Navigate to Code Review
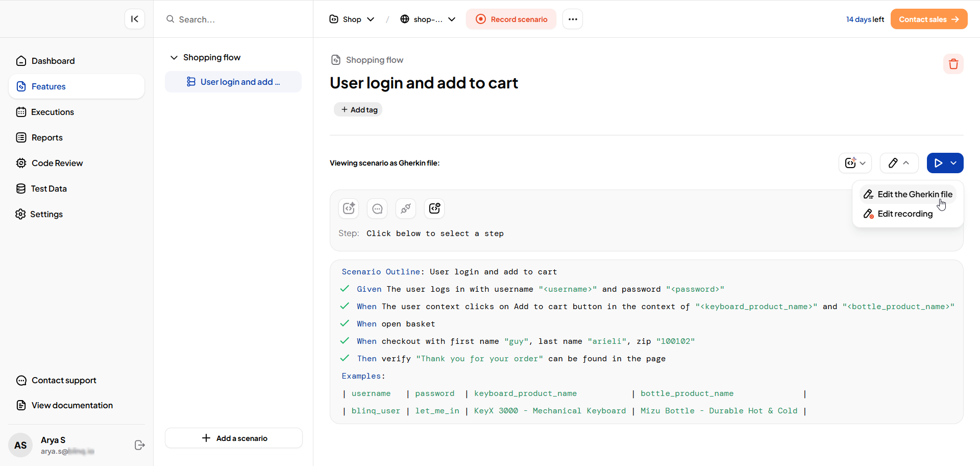The image size is (980, 466). 77,163
